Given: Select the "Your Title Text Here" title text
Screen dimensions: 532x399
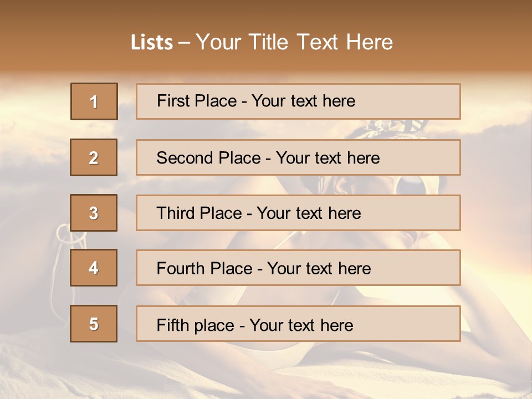Looking at the screenshot, I should 294,43.
